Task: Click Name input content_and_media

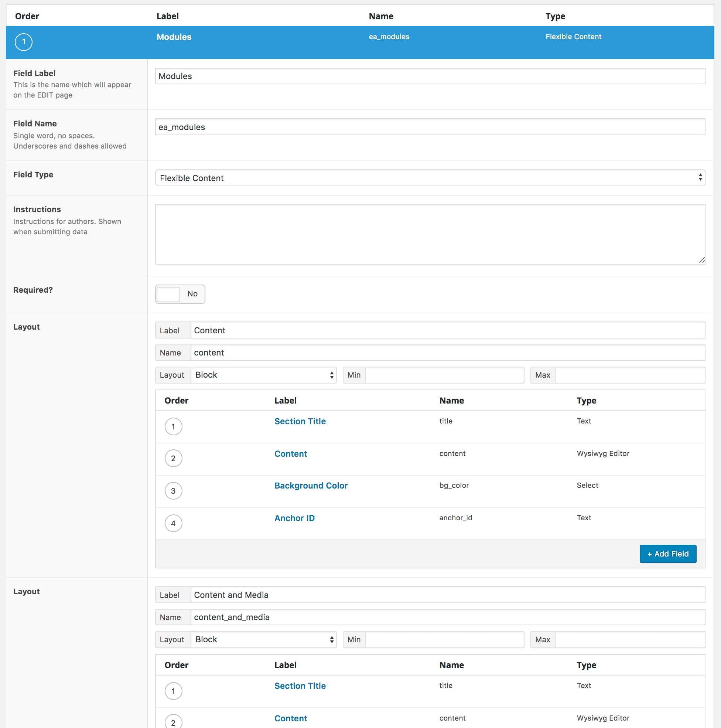Action: (x=448, y=617)
